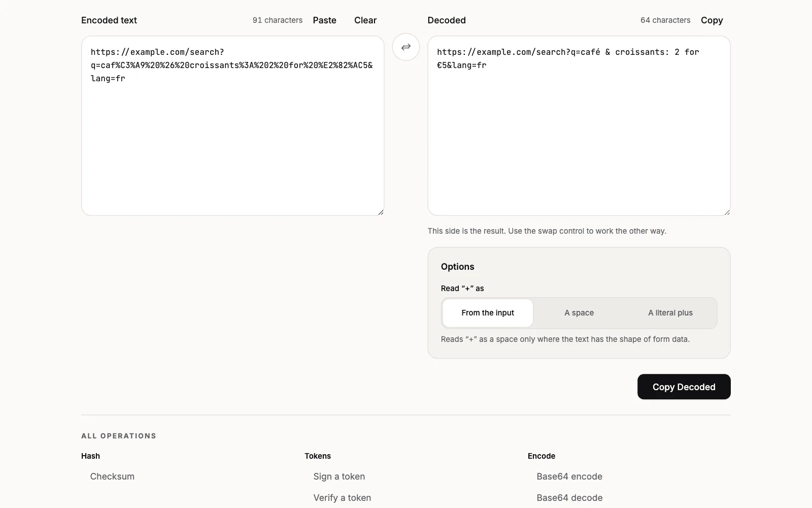Click the "ALL OPERATIONS" heading
The height and width of the screenshot is (508, 812).
(x=119, y=436)
